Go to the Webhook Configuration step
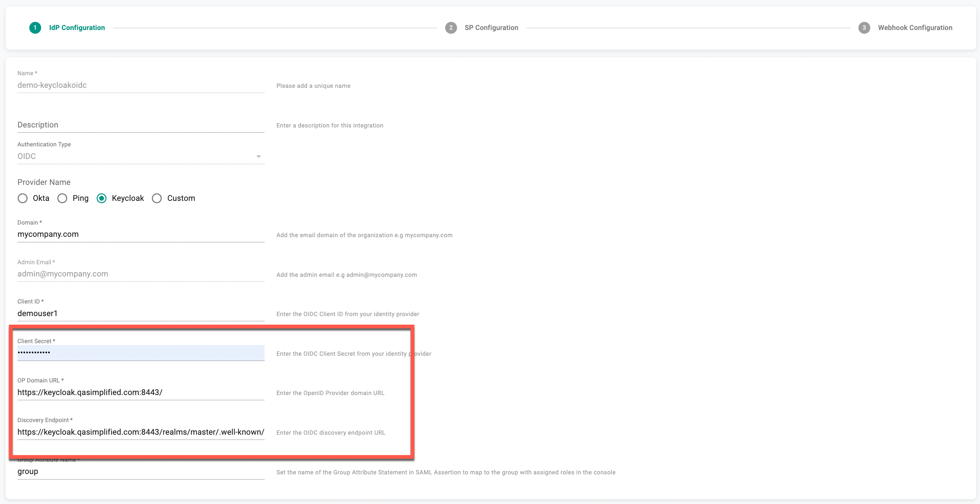 tap(915, 28)
